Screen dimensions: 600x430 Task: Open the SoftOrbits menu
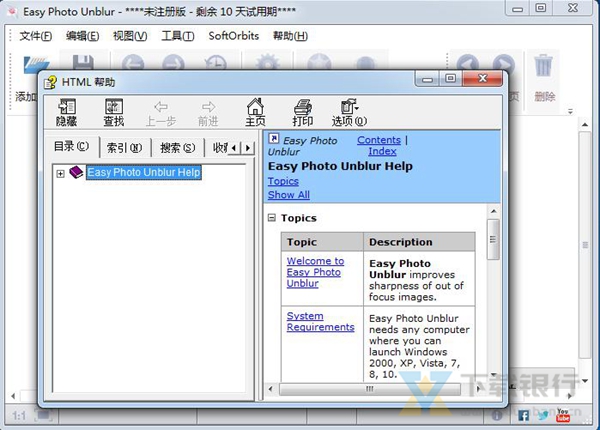(x=233, y=36)
